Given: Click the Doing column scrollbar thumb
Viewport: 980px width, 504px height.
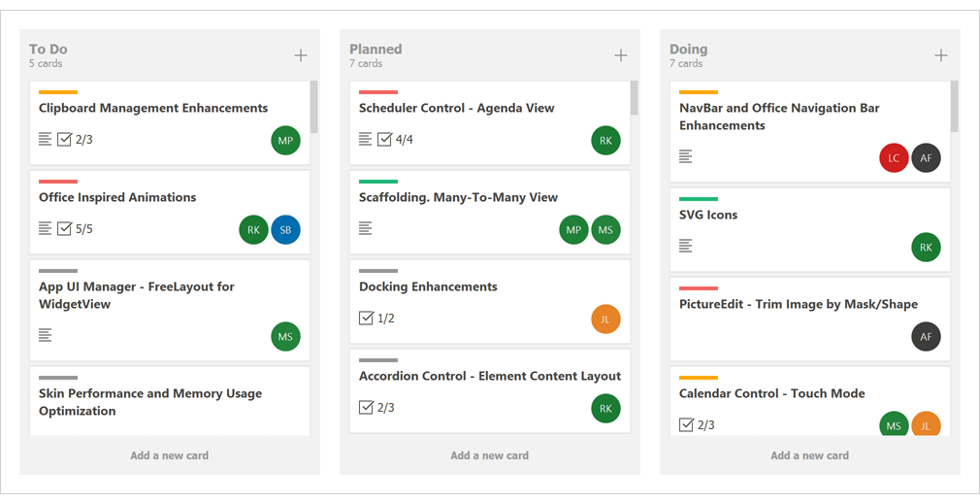Looking at the screenshot, I should [x=954, y=107].
